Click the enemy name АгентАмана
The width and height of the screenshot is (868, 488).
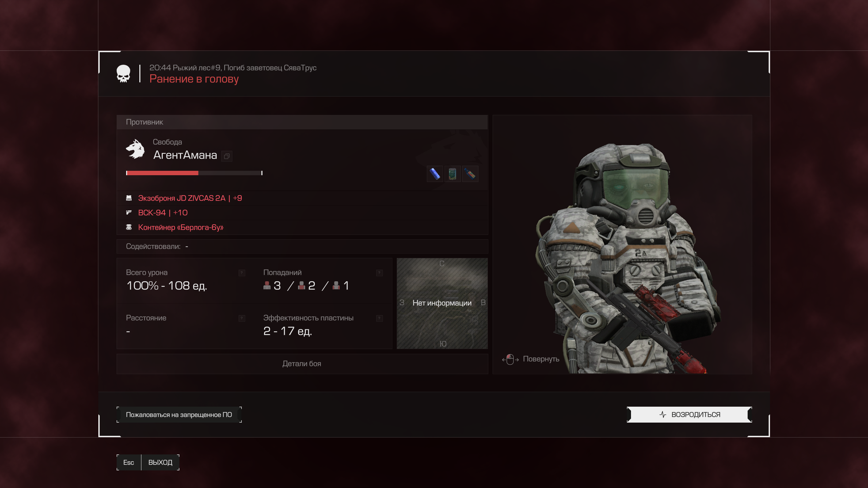185,155
